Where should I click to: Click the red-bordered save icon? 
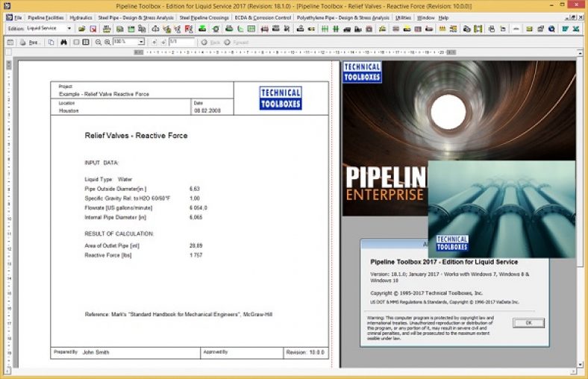(x=93, y=29)
